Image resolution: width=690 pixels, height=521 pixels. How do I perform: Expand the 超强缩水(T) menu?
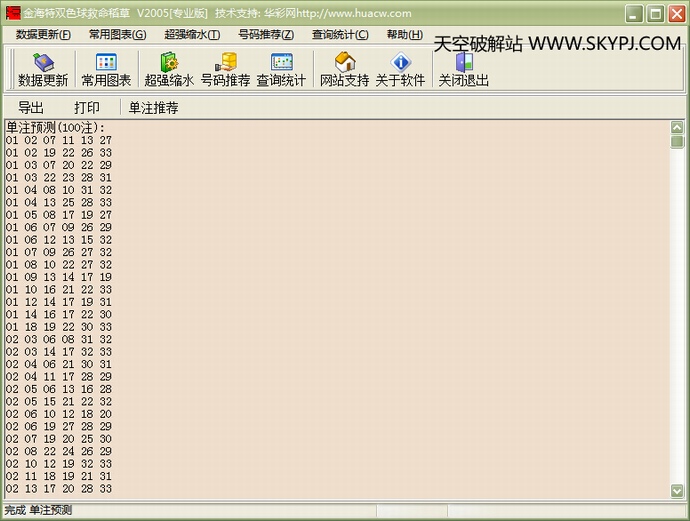click(x=192, y=34)
